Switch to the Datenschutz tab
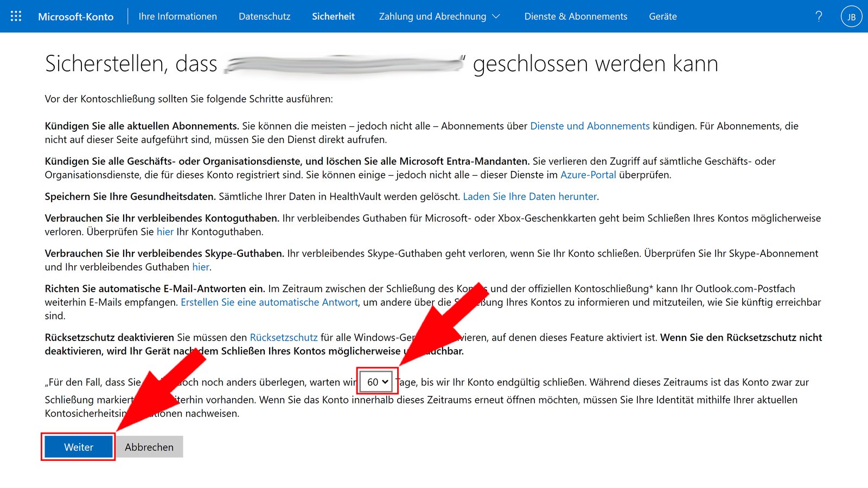This screenshot has width=868, height=488. tap(264, 16)
